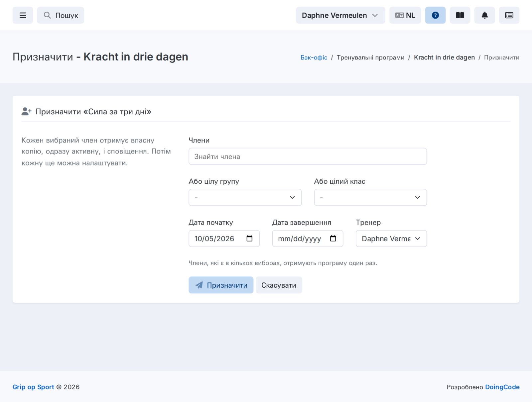Click the list panel icon in header

click(509, 15)
